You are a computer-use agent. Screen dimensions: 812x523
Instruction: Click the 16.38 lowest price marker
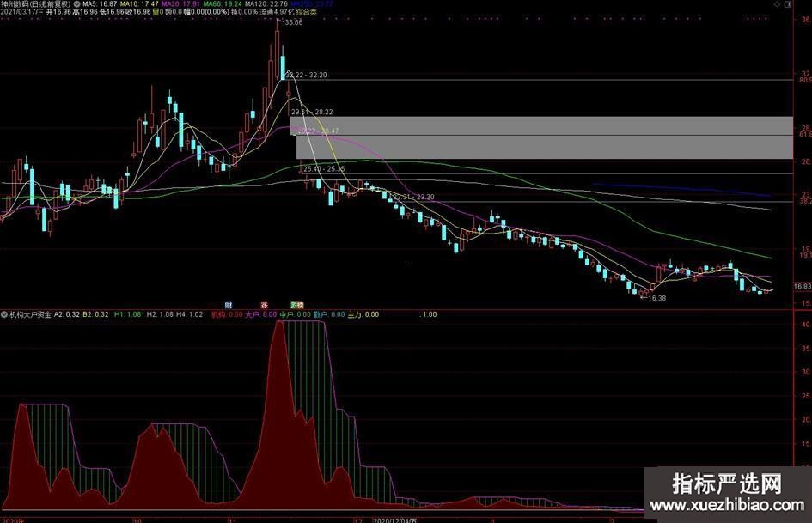pyautogui.click(x=655, y=298)
